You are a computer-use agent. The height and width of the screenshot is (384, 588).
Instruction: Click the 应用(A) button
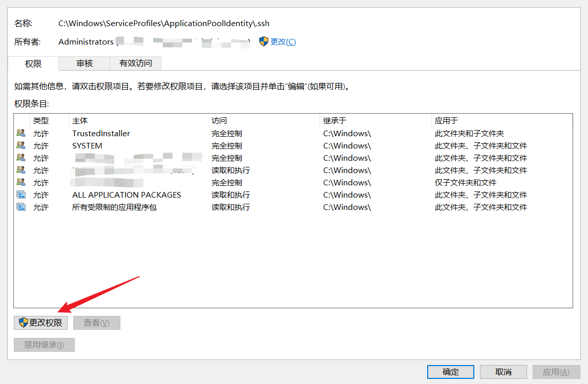[556, 372]
